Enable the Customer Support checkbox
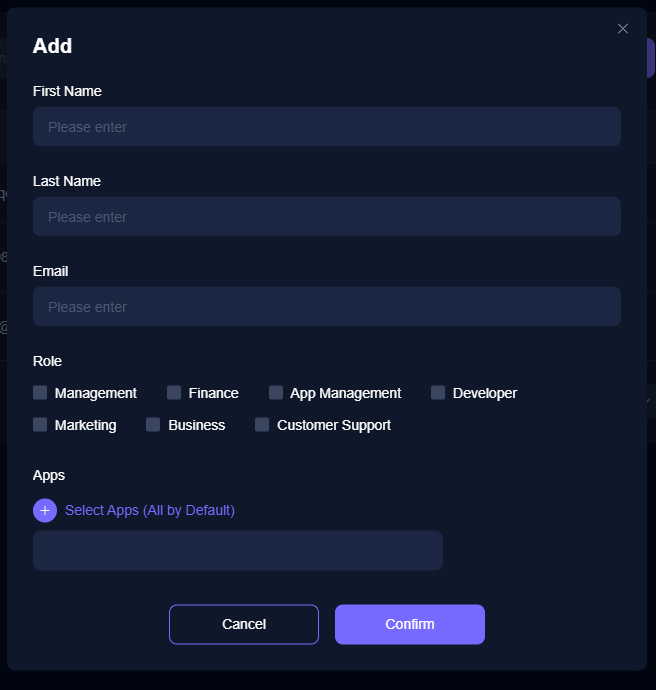 click(x=262, y=425)
